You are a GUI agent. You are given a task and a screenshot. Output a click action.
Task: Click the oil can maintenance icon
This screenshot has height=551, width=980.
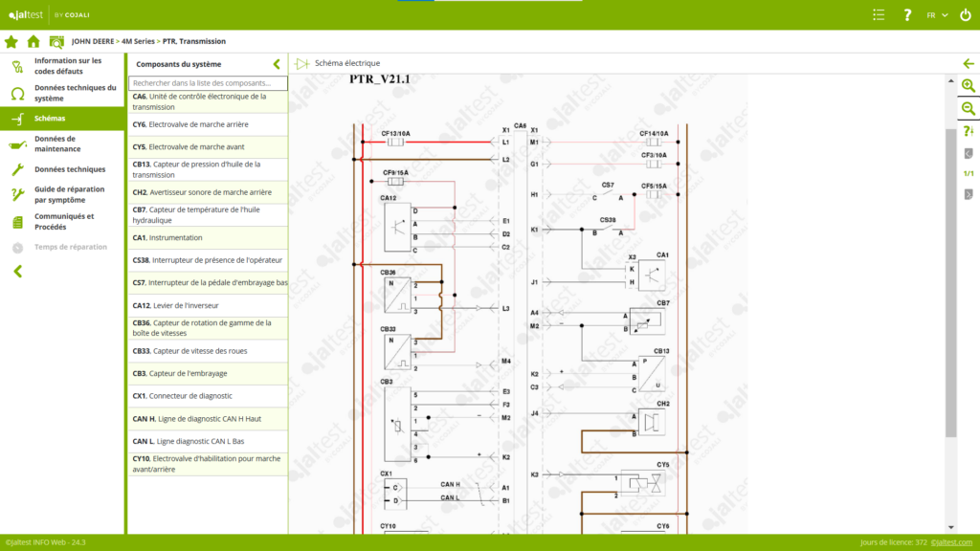tap(17, 144)
